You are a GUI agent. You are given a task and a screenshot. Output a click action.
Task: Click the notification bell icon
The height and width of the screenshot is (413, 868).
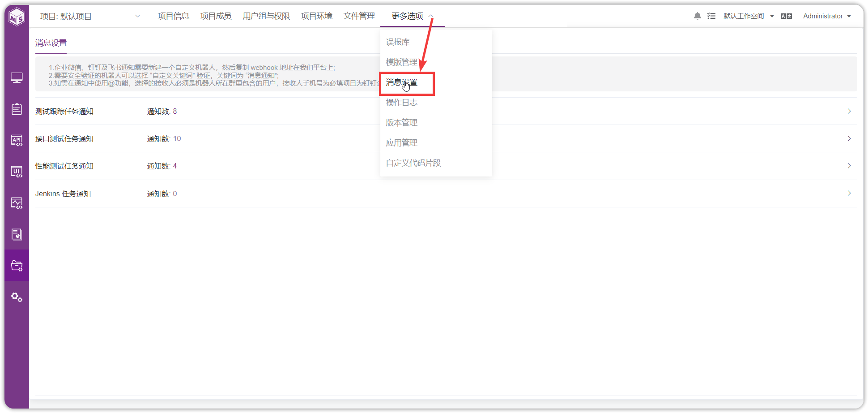(697, 16)
